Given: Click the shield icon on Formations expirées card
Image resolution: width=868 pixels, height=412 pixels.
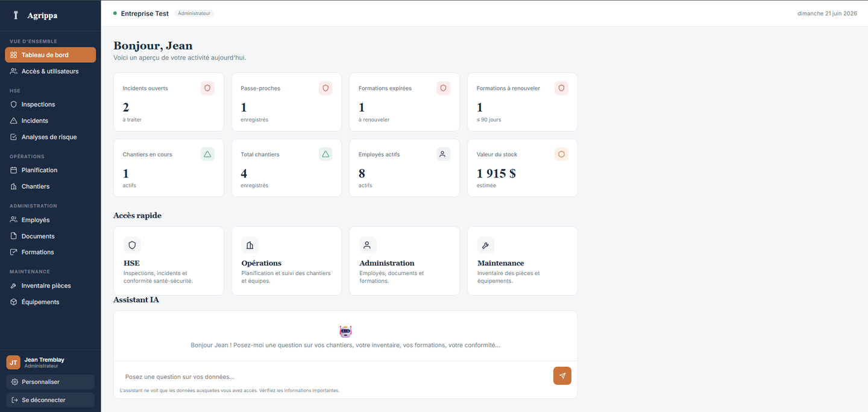Looking at the screenshot, I should click(x=444, y=88).
